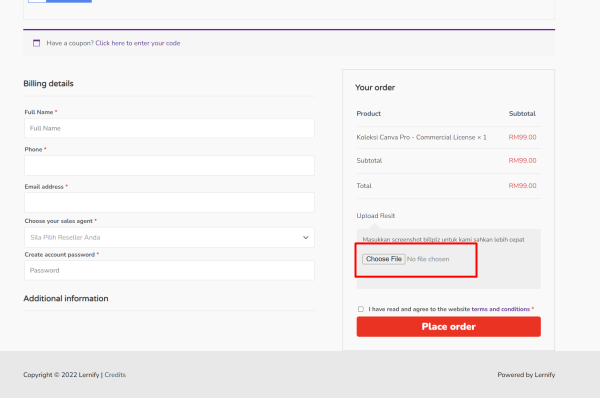Click the 'Your order' heading
This screenshot has width=600, height=398.
[x=375, y=87]
